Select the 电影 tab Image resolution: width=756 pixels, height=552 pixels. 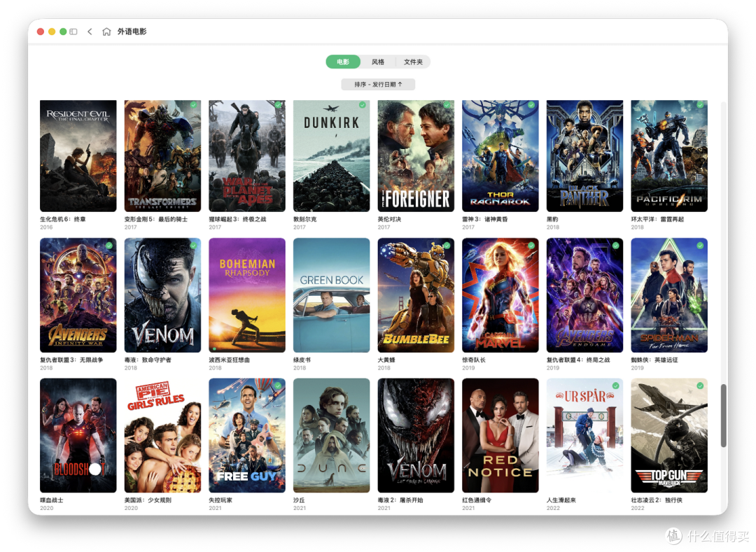pyautogui.click(x=343, y=62)
